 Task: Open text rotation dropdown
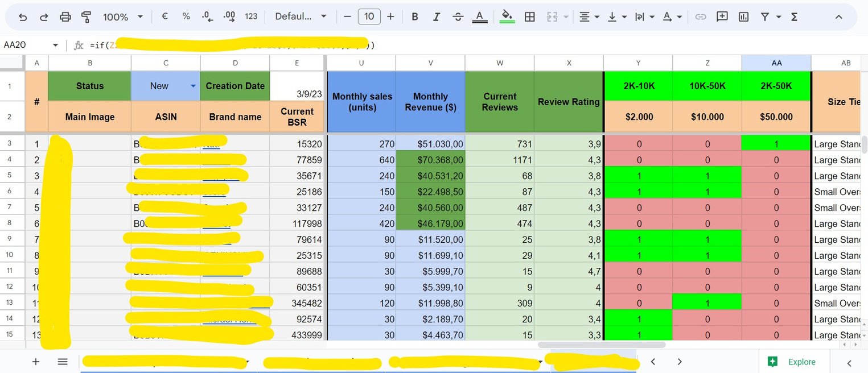[672, 16]
